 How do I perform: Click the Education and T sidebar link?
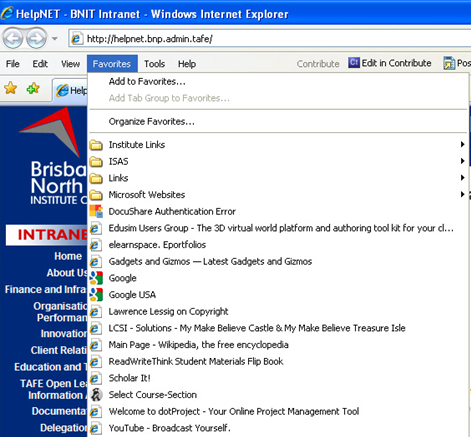(51, 367)
